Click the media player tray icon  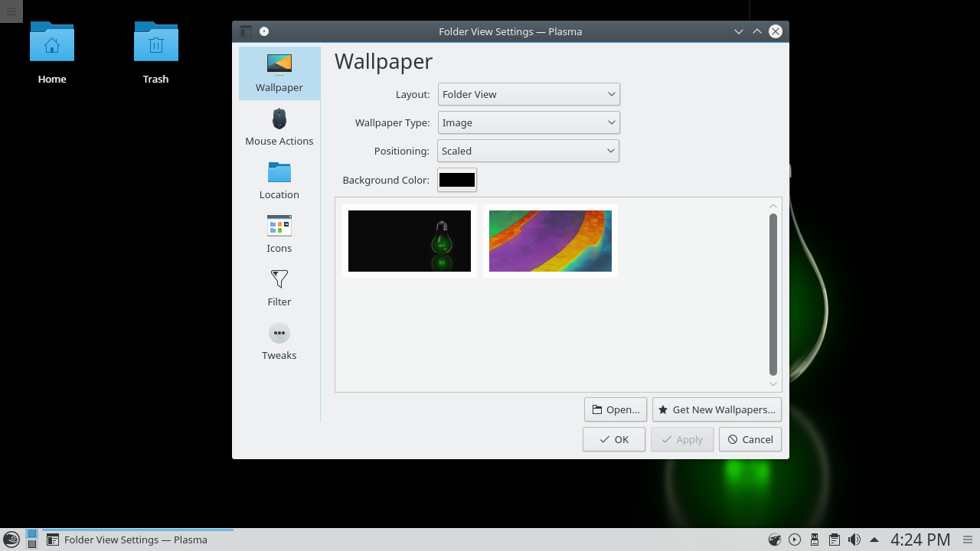pyautogui.click(x=795, y=540)
